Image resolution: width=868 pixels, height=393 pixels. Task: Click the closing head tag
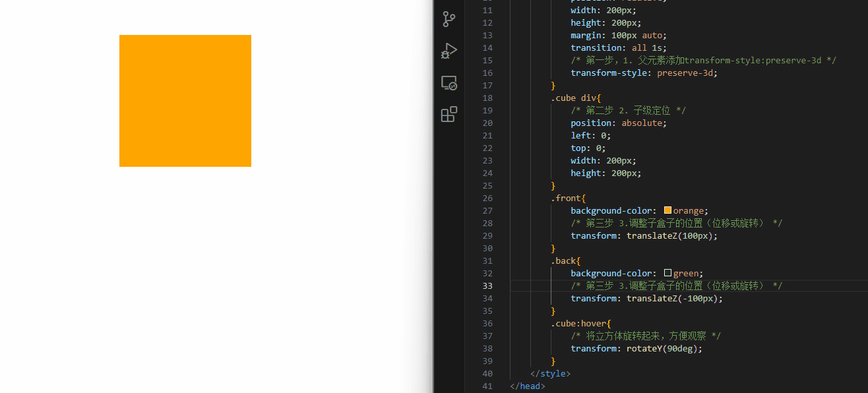(x=528, y=386)
